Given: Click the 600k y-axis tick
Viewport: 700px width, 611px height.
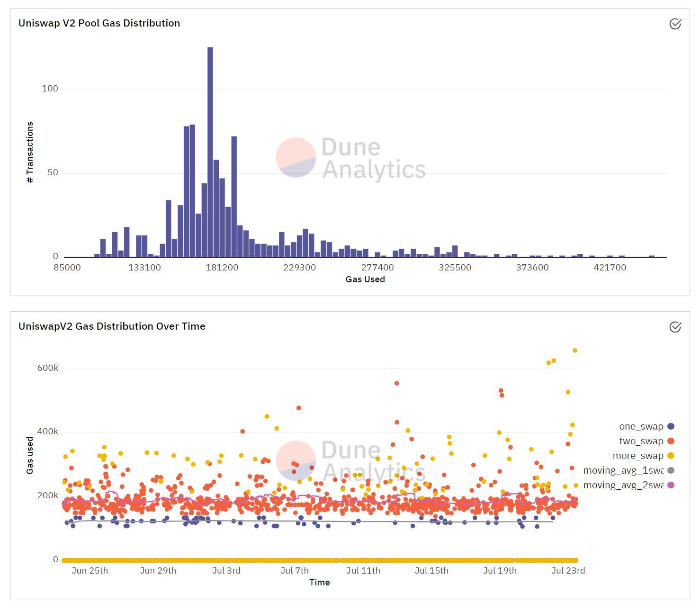Looking at the screenshot, I should pyautogui.click(x=48, y=368).
